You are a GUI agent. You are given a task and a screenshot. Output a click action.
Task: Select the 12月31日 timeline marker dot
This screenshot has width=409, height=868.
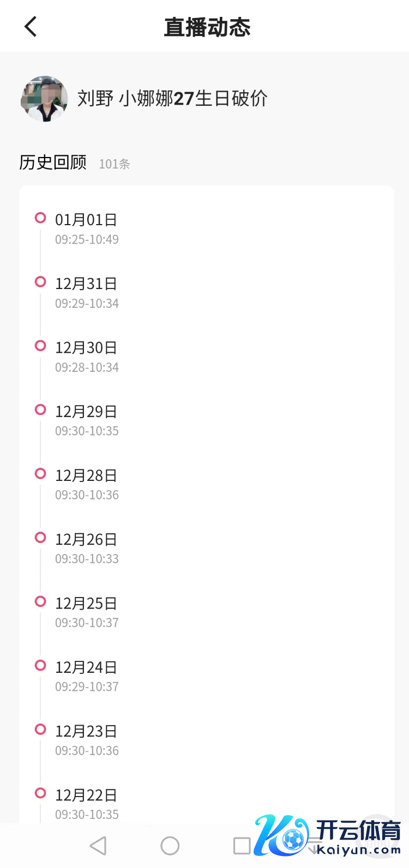click(40, 282)
